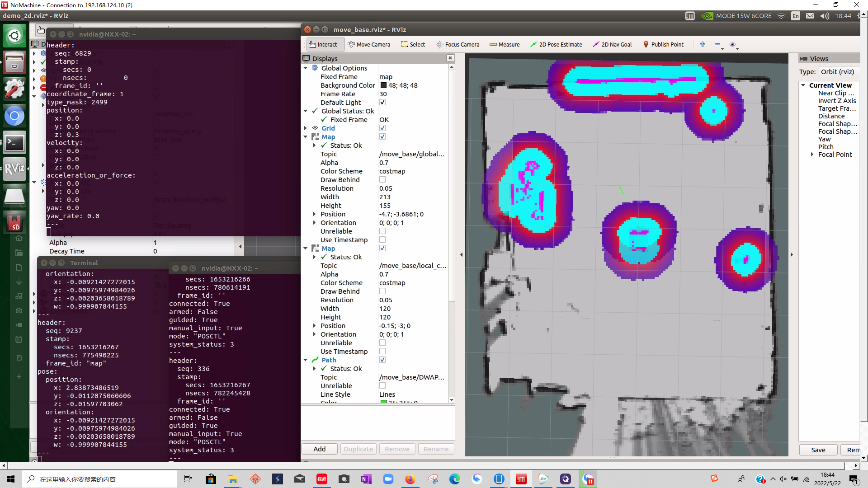Toggle Default Light checkbox
The image size is (868, 488).
point(382,103)
